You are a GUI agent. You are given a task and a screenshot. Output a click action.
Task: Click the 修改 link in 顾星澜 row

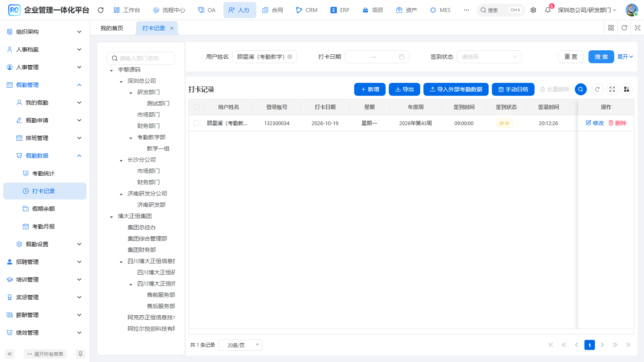595,123
